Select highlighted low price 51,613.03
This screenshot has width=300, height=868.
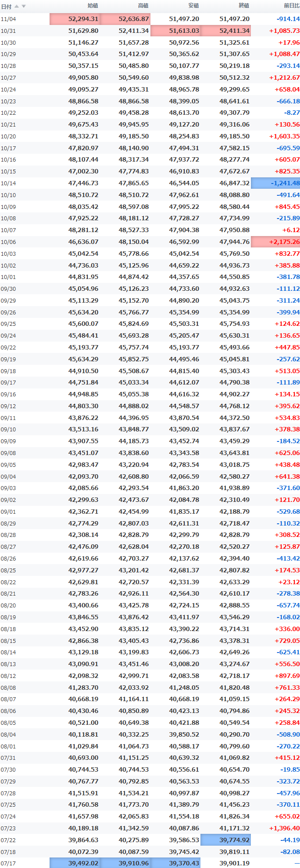click(x=176, y=31)
